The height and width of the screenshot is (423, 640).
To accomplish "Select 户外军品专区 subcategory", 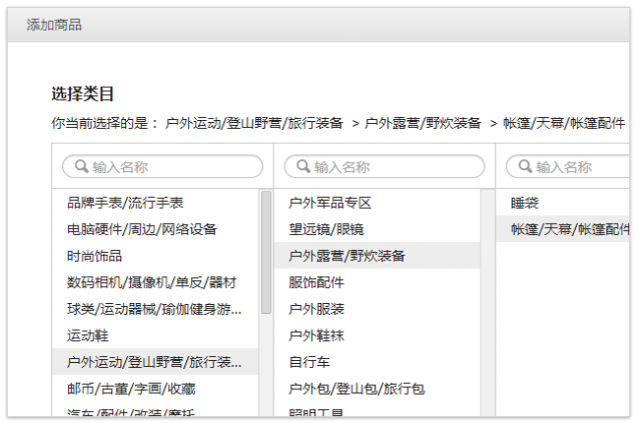I will click(x=330, y=203).
